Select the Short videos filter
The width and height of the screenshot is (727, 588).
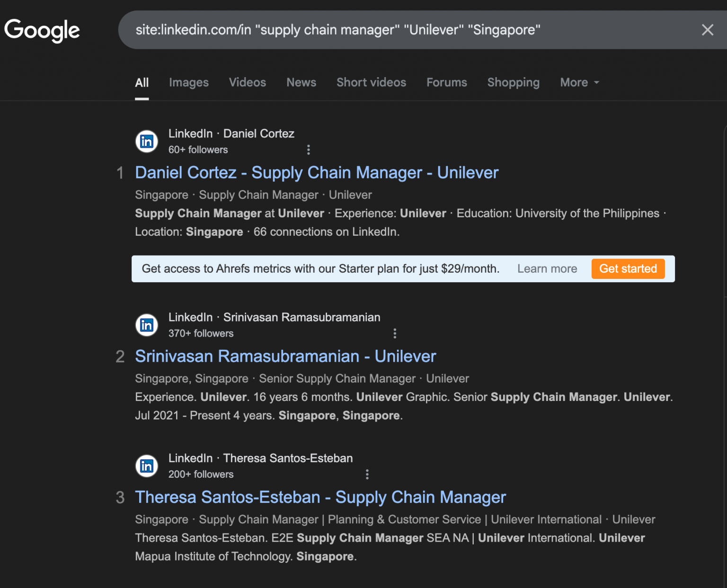(371, 82)
